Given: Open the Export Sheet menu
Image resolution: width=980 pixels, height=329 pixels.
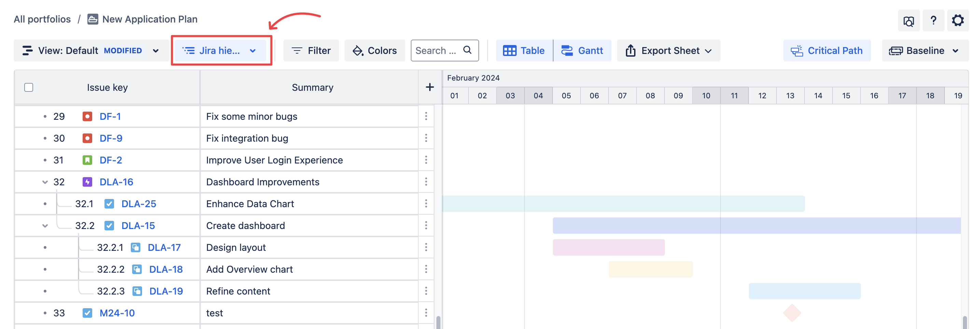Looking at the screenshot, I should (668, 51).
